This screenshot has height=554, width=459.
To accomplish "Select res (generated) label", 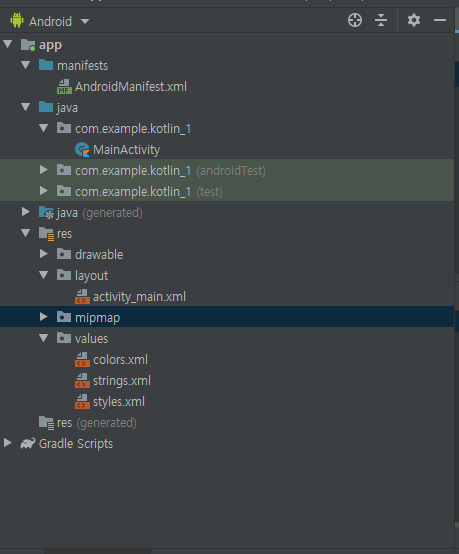I will coord(97,423).
